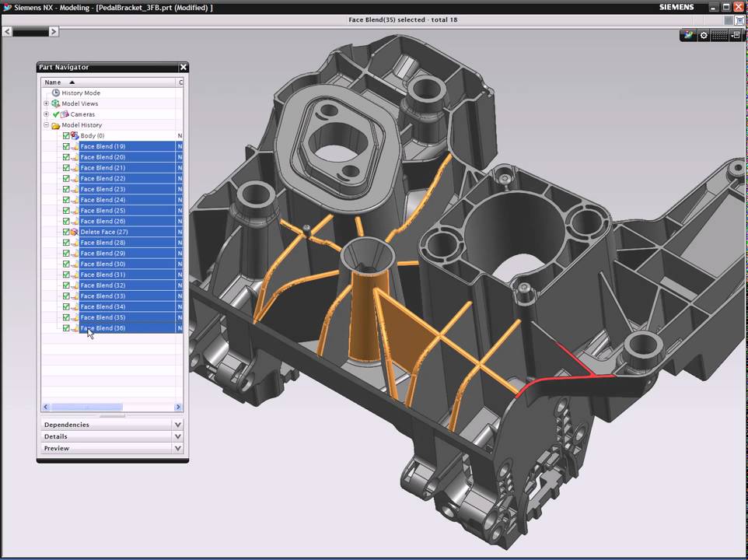Expand the Preview section arrow
The width and height of the screenshot is (748, 560).
point(178,448)
